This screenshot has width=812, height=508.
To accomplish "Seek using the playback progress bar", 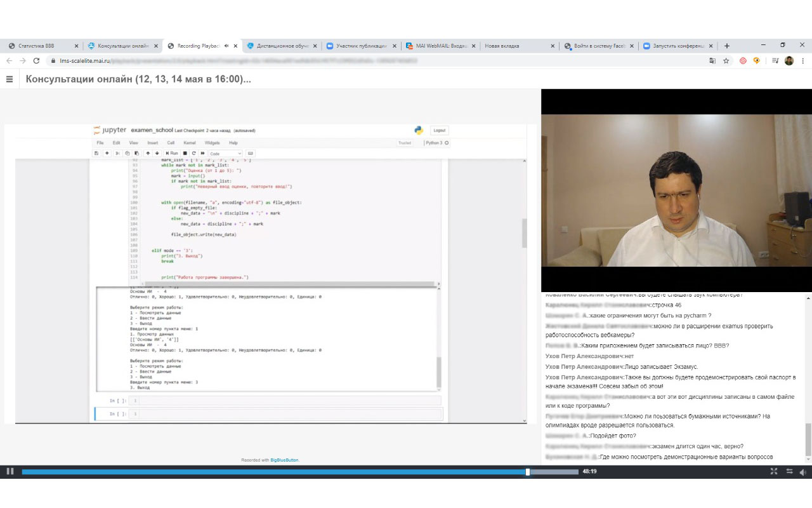I will click(x=300, y=472).
